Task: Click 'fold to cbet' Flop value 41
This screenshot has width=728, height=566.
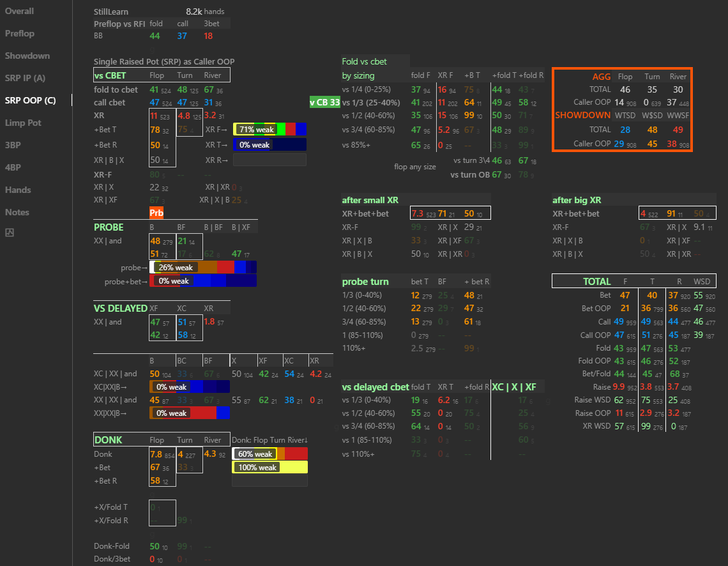Action: tap(154, 89)
